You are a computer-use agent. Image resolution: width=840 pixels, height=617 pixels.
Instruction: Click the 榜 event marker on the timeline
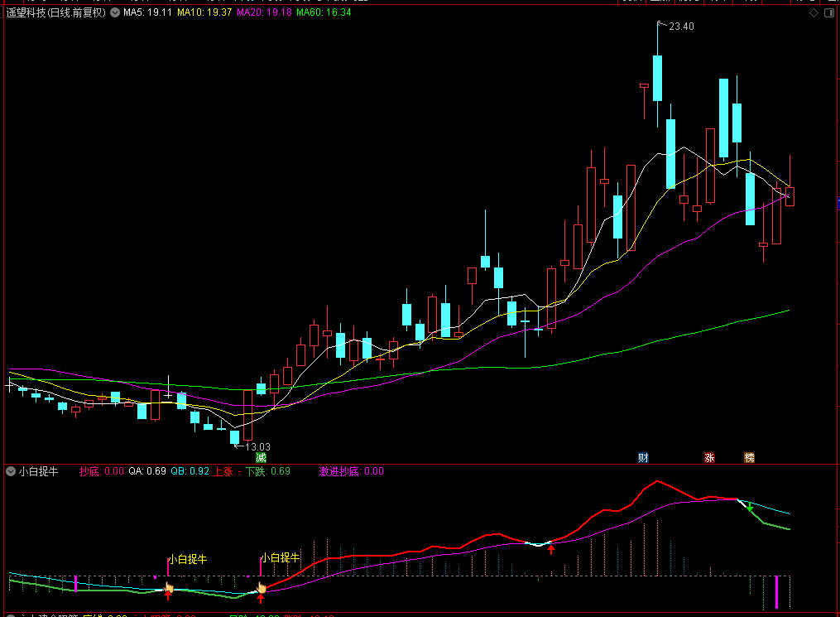[750, 458]
